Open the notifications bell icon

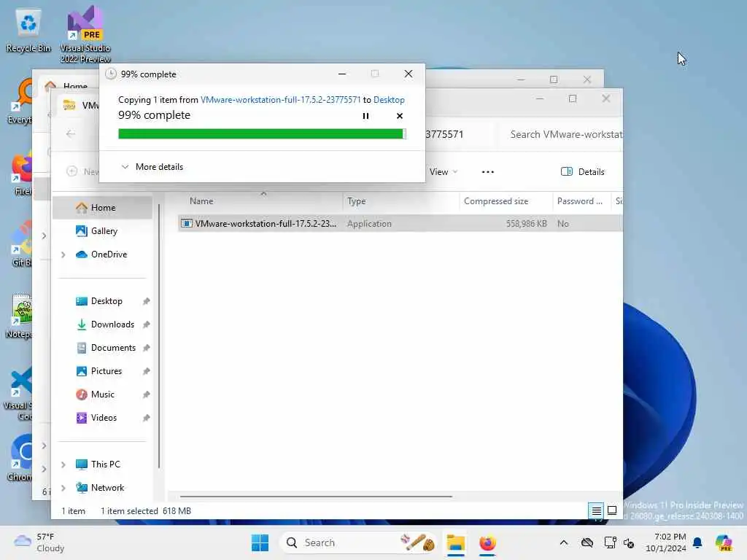[x=697, y=542]
